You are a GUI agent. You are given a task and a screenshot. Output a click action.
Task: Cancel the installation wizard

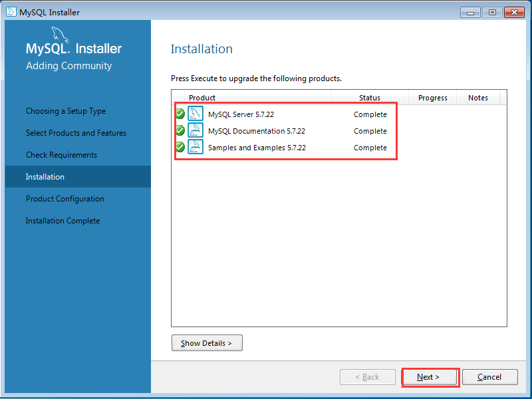(x=489, y=377)
